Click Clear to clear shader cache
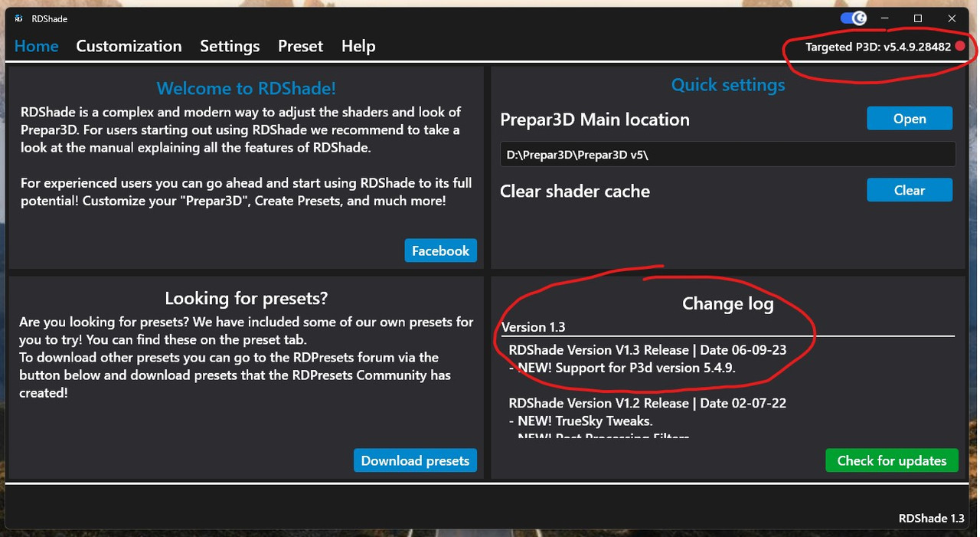 click(910, 190)
